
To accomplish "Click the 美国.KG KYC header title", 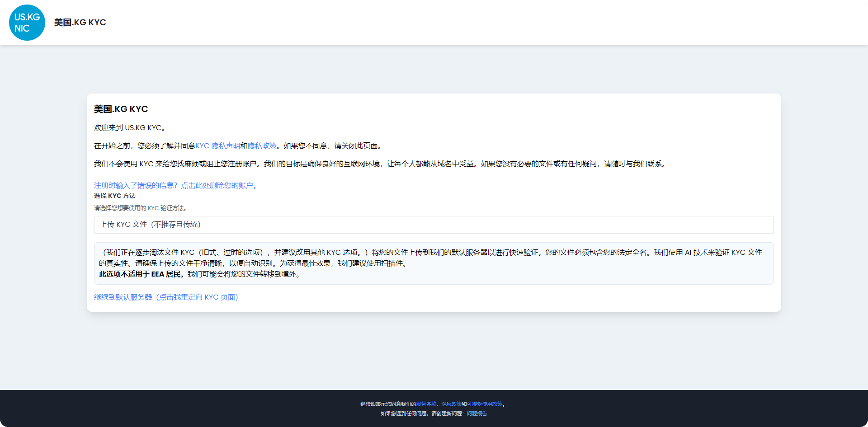I will [x=80, y=23].
